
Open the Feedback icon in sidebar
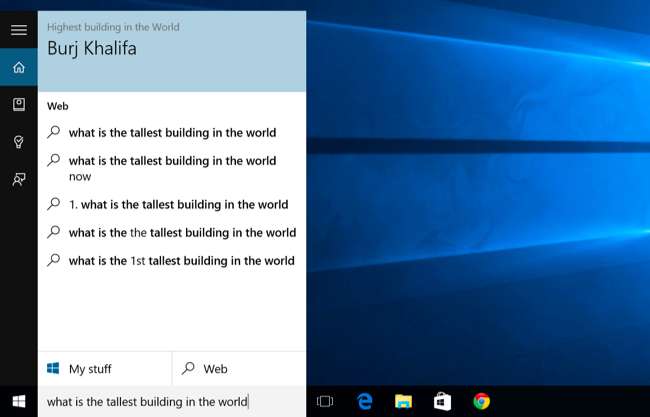point(19,179)
